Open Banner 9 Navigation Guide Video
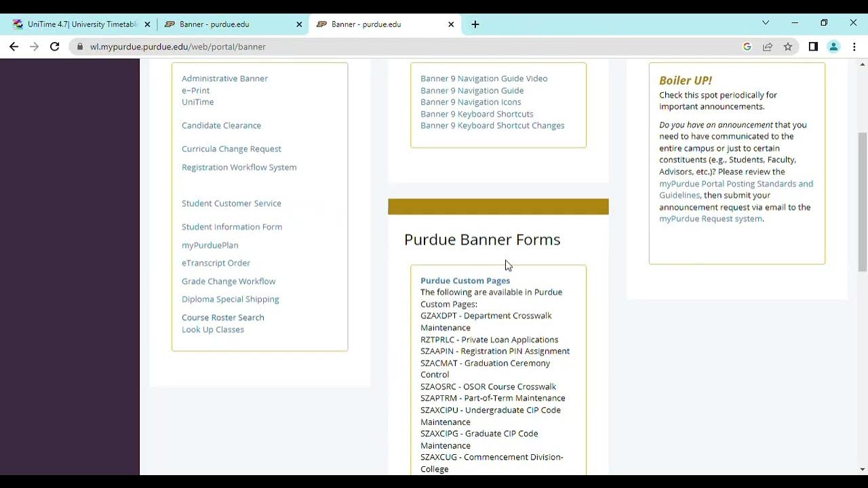This screenshot has width=868, height=488. 484,79
